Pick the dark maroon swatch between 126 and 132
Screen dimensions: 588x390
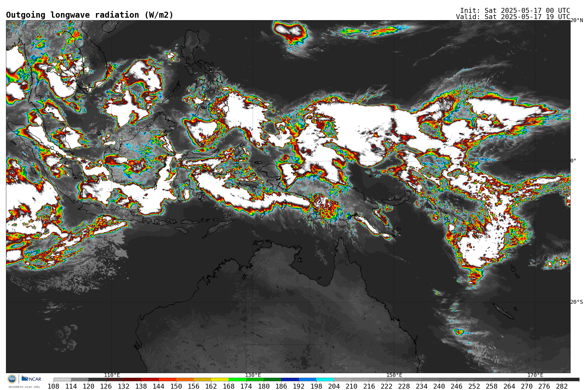115,380
